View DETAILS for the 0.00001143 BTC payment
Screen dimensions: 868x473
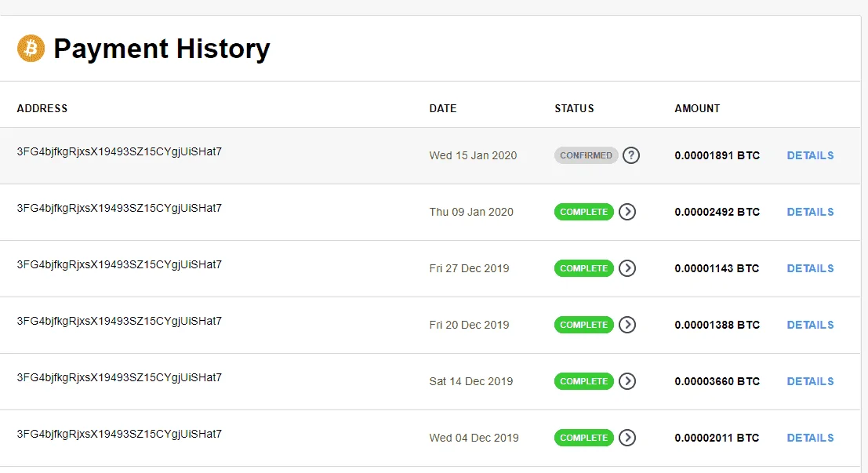811,268
